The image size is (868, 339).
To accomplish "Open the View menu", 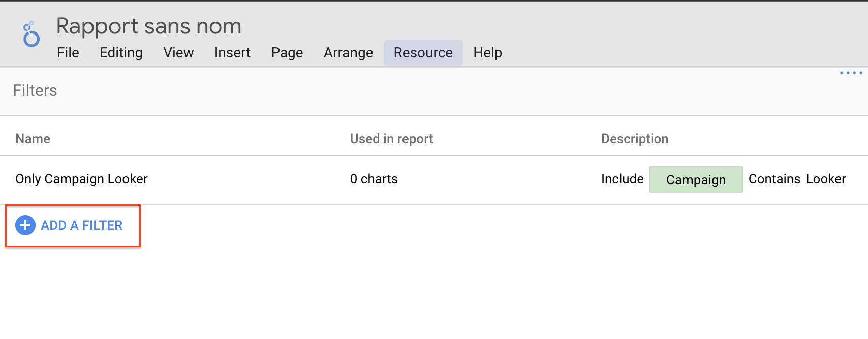I will (x=178, y=53).
